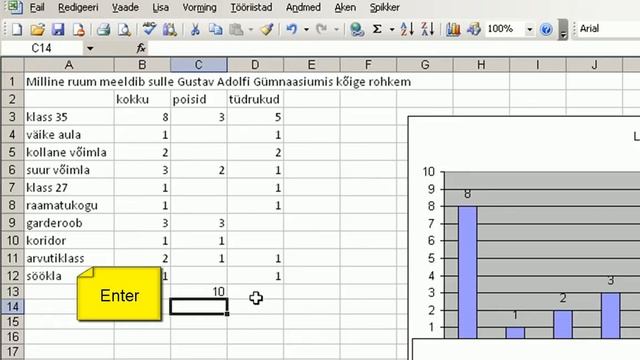Viewport: 640px width, 360px height.
Task: Expand the Undo history dropdown
Action: [306, 29]
